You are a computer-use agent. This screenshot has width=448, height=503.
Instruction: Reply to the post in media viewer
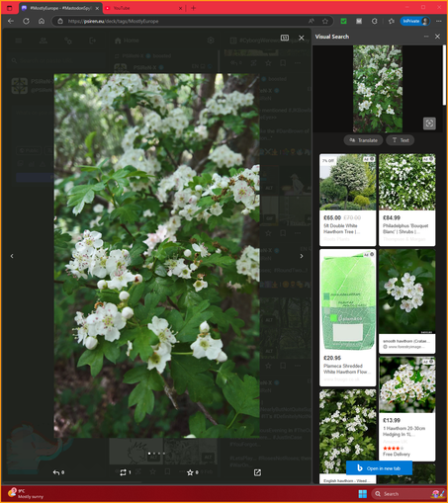click(58, 472)
